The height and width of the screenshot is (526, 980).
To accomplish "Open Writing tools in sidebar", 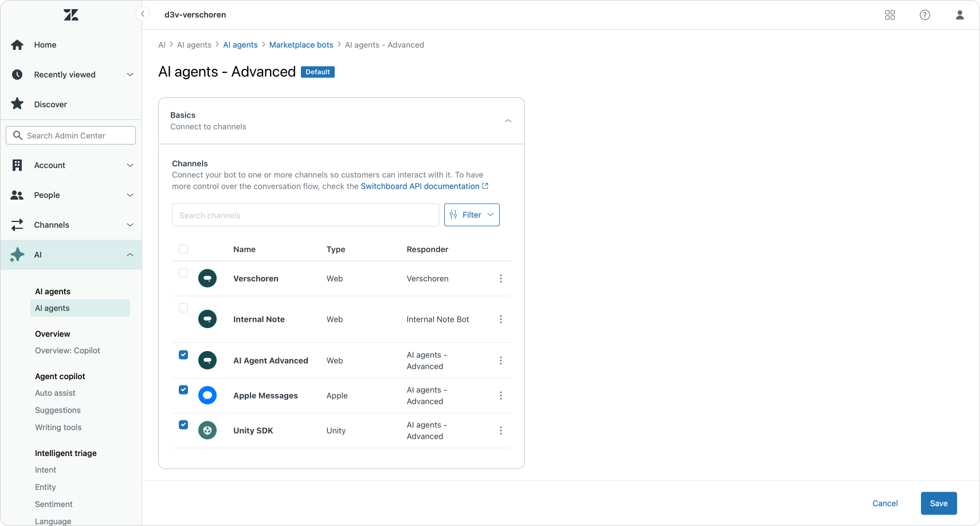I will tap(58, 427).
